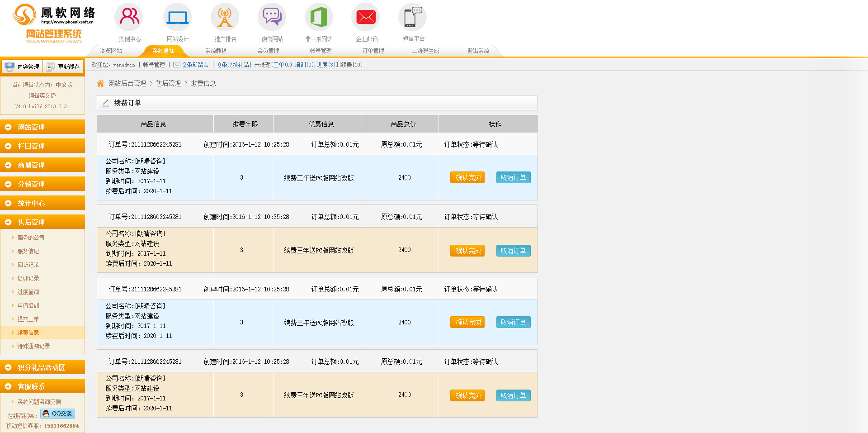Open the 案例中心 people icon
The image size is (868, 433).
pos(129,17)
